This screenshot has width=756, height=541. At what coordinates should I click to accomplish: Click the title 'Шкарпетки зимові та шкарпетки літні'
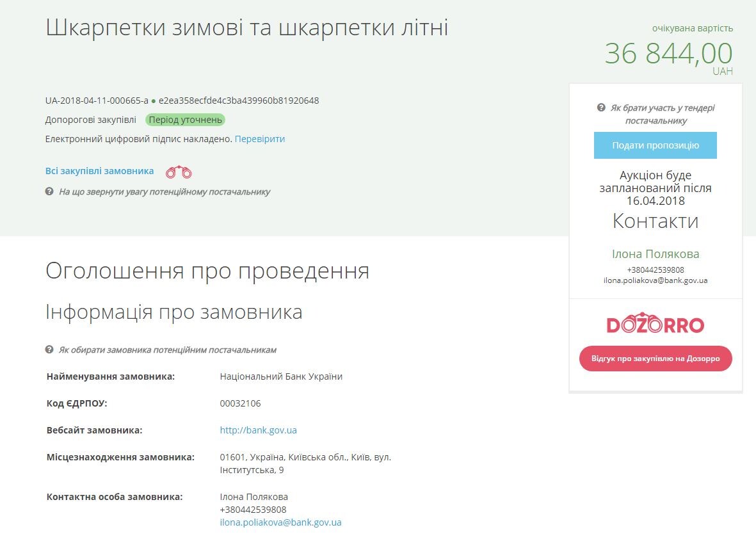tap(247, 27)
